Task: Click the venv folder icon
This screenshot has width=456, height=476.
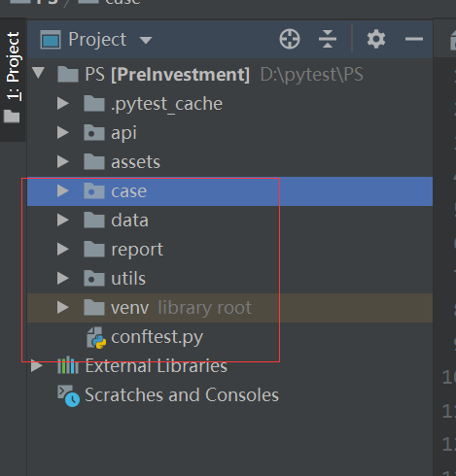Action: pyautogui.click(x=94, y=307)
